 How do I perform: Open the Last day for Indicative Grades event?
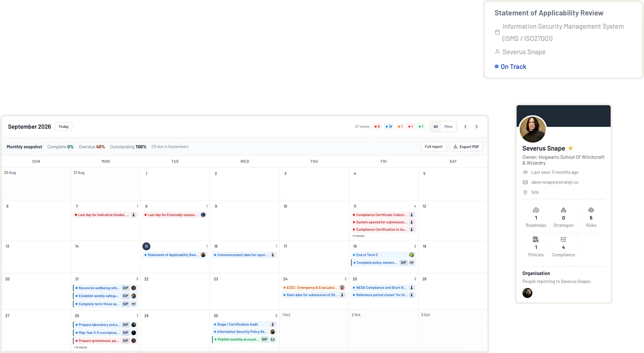coord(106,215)
